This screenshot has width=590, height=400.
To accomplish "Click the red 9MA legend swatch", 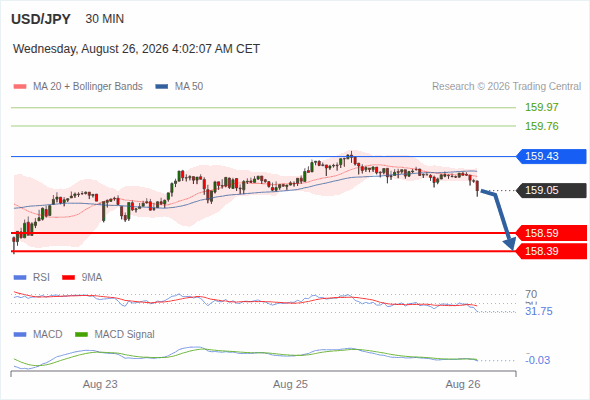I will click(68, 278).
